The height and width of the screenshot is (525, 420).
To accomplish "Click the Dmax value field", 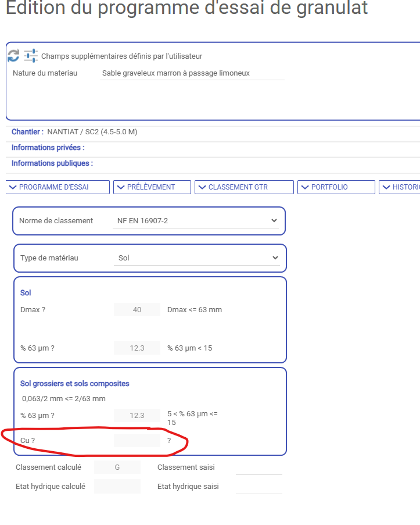I will coord(137,310).
